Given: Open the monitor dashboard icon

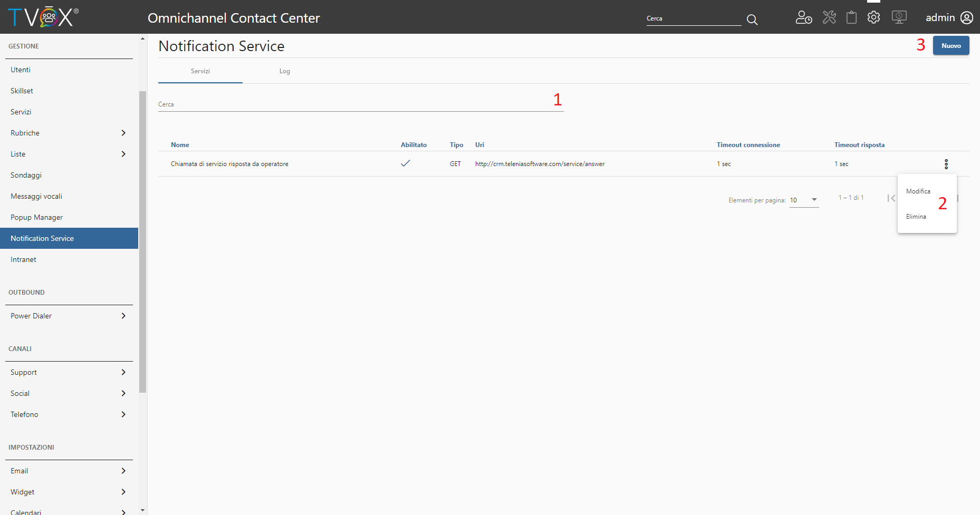Looking at the screenshot, I should click(x=899, y=17).
